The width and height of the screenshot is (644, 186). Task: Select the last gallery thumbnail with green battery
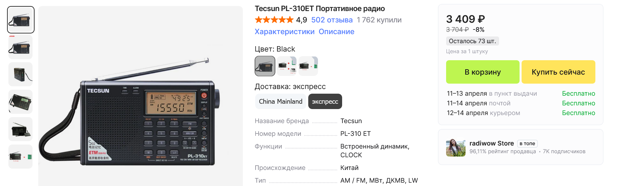[x=20, y=157]
